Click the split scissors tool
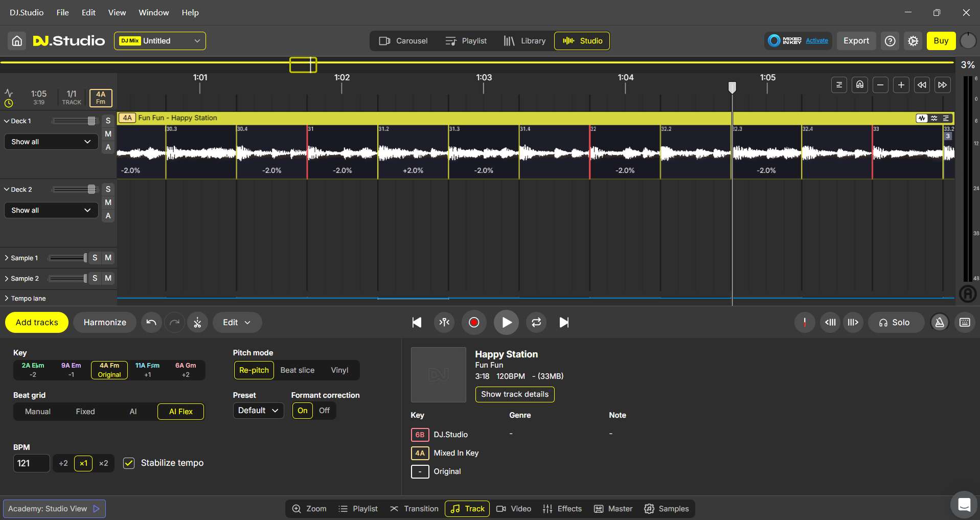Viewport: 980px width, 520px height. click(x=197, y=323)
